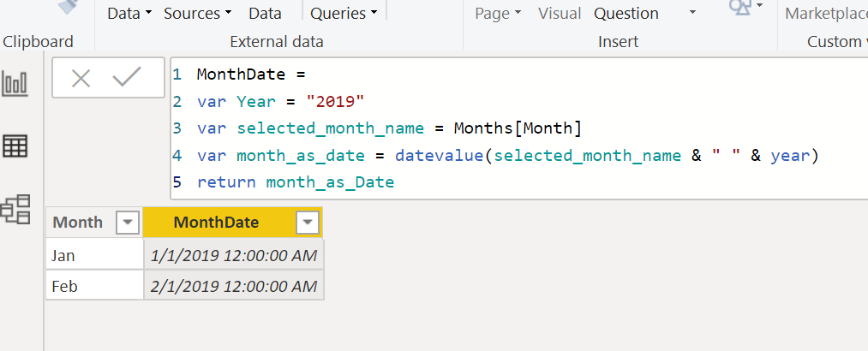Click Months[Month] in formula line 3
868x351 pixels.
click(518, 128)
